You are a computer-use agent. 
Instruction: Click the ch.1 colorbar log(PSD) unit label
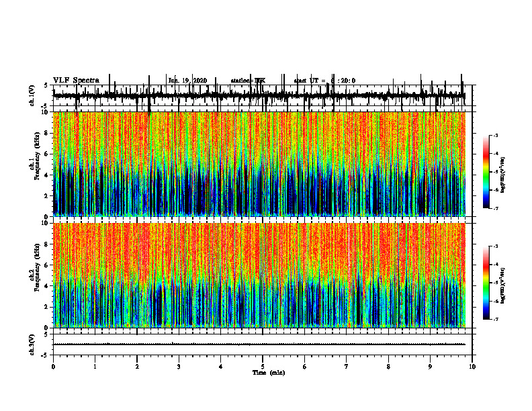[503, 175]
